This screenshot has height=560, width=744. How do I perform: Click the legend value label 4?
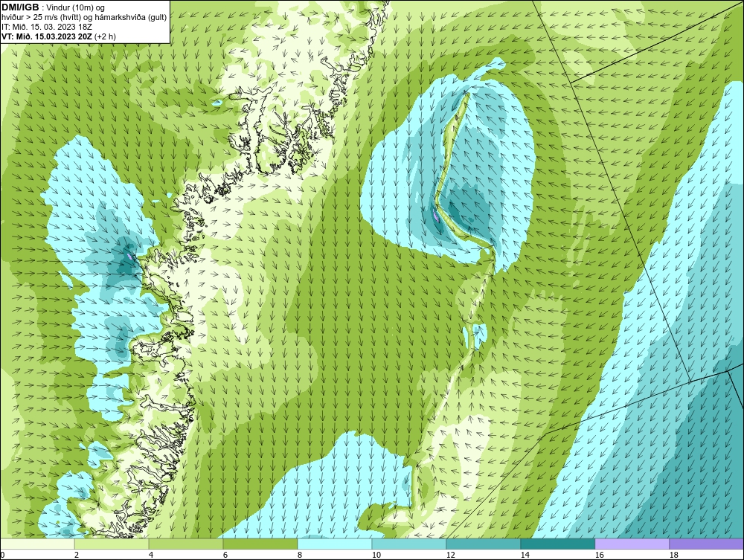(151, 555)
